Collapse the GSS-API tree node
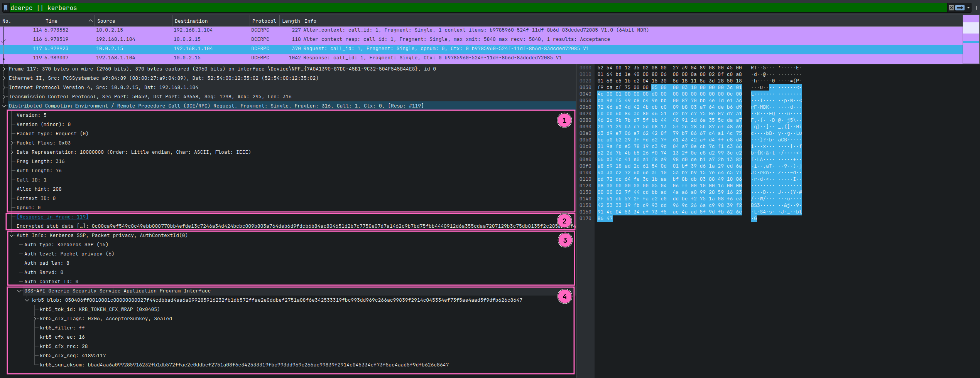This screenshot has height=378, width=980. tap(20, 291)
